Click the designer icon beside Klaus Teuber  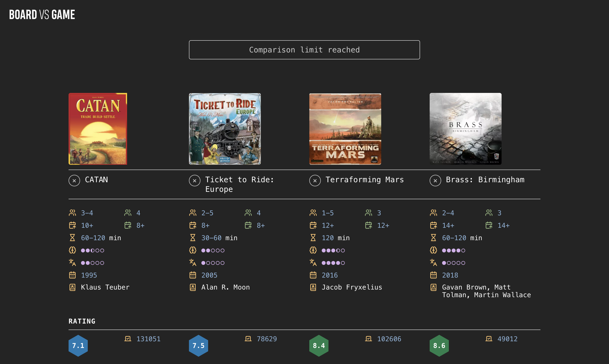click(x=72, y=287)
